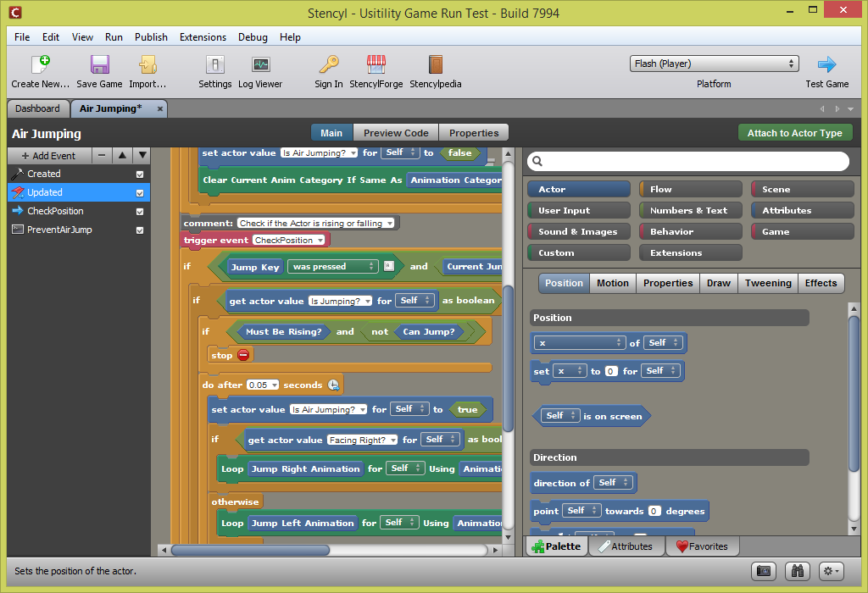Screen dimensions: 868x593
Task: Open the Extensions menu
Action: pyautogui.click(x=203, y=37)
